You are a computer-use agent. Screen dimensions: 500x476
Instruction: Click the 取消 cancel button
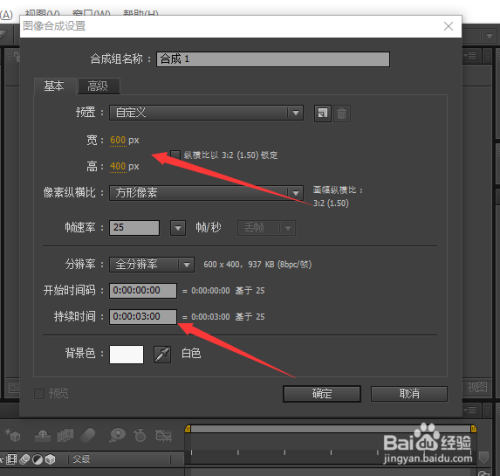pos(409,394)
